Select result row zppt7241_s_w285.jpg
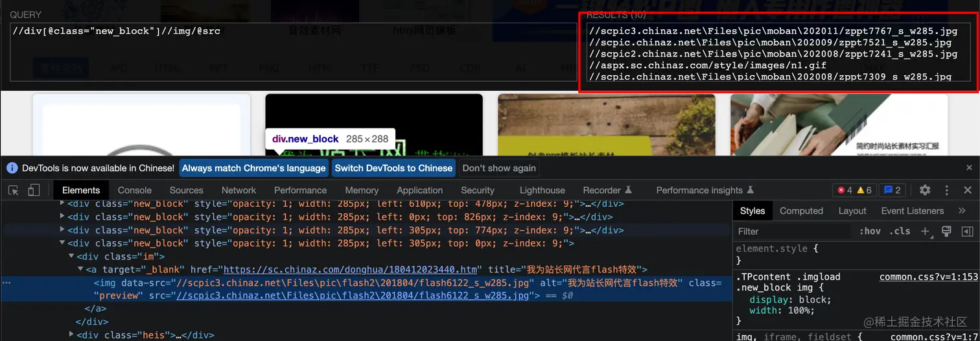The image size is (980, 341). pyautogui.click(x=773, y=54)
